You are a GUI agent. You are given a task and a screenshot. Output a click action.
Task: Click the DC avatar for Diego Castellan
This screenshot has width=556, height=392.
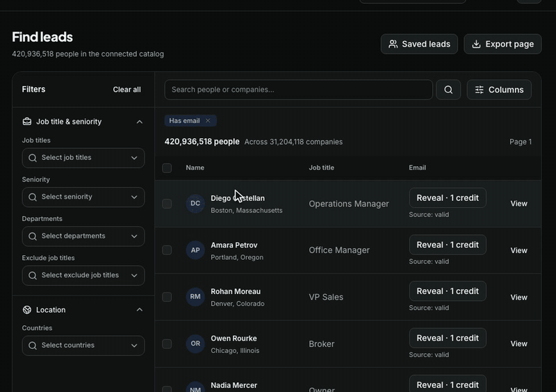pos(195,204)
